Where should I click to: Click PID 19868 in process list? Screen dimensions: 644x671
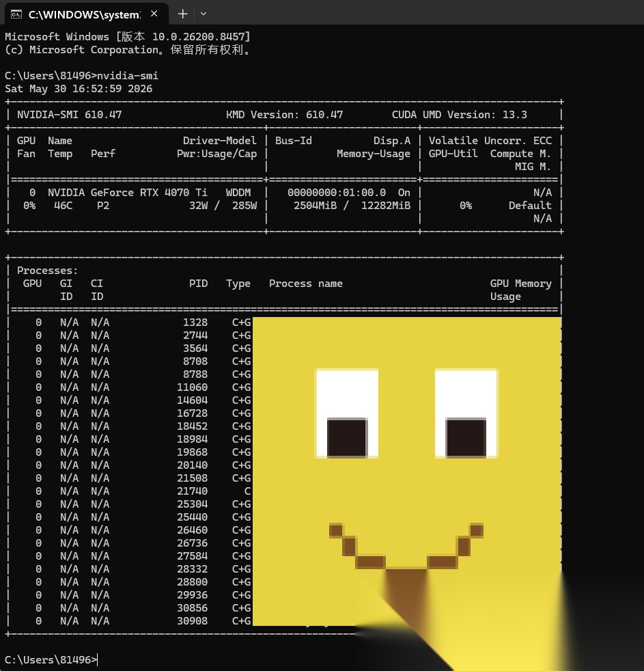click(193, 452)
